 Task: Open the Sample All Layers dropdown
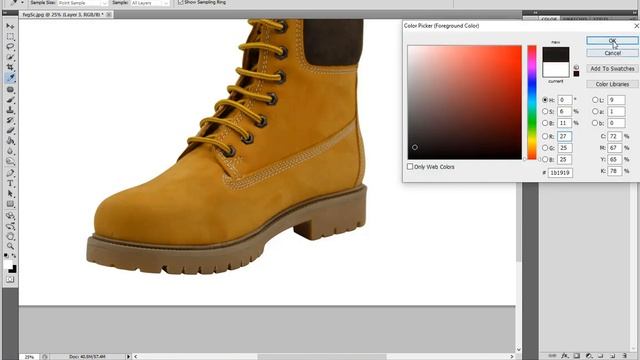tap(150, 3)
